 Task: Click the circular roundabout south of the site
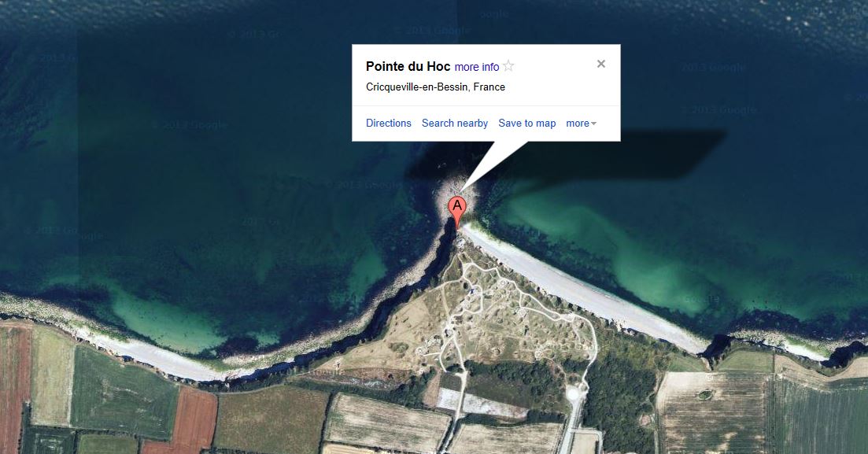point(574,393)
